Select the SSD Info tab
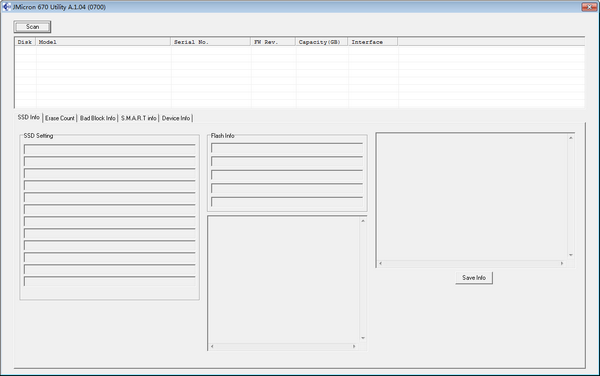This screenshot has width=600, height=376. pos(29,117)
